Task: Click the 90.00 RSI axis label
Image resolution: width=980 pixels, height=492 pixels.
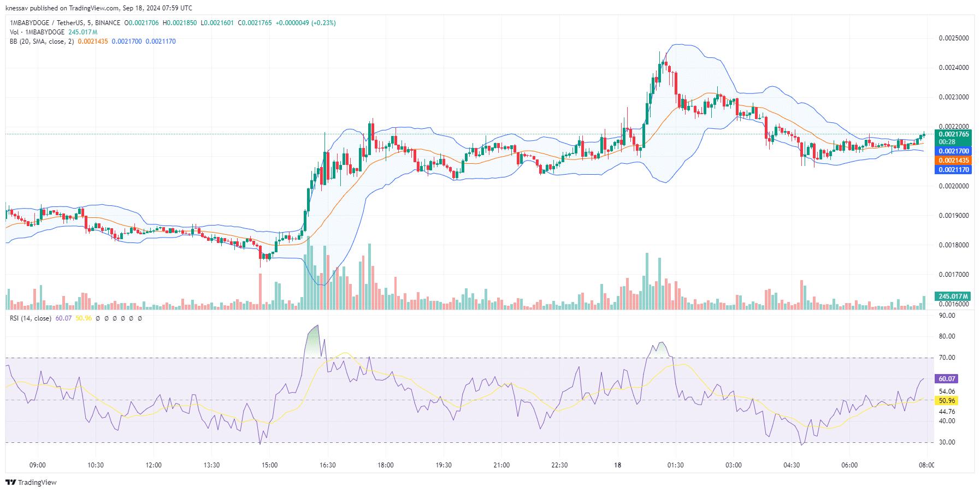Action: [947, 316]
